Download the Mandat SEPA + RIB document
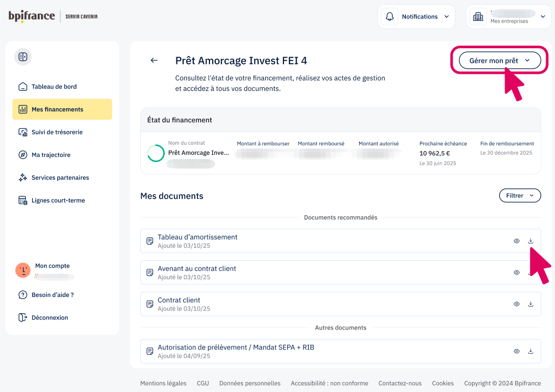 pyautogui.click(x=530, y=351)
